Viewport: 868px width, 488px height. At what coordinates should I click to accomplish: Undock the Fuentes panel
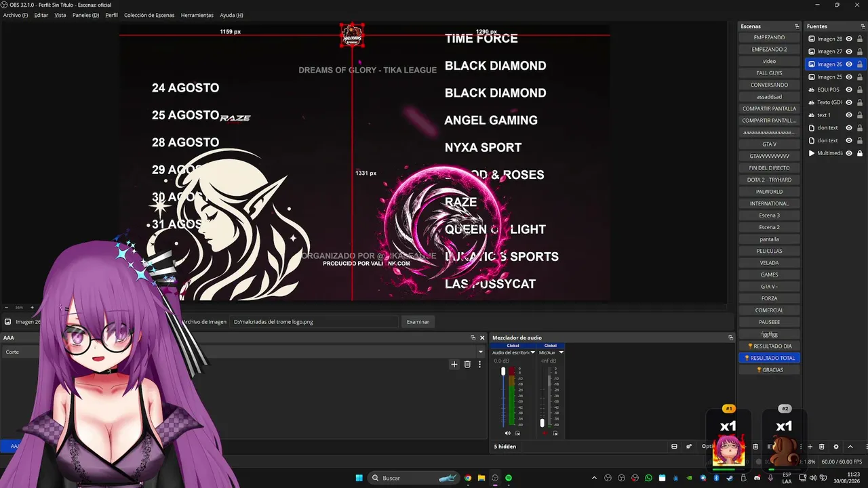pos(863,26)
